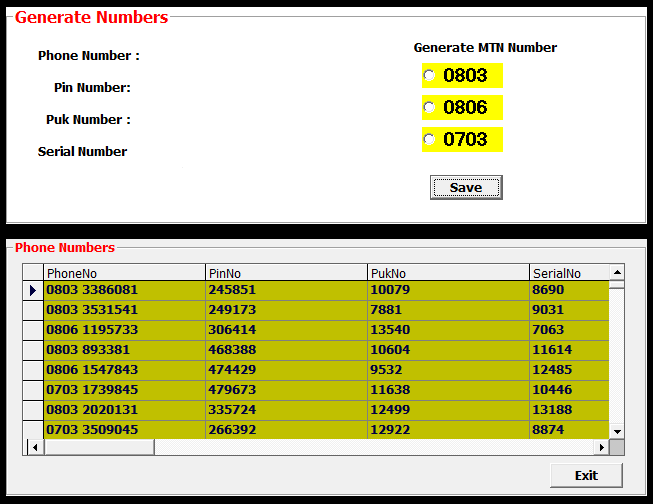Image resolution: width=653 pixels, height=504 pixels.
Task: Select phone cell 0806 1547843
Action: (125, 370)
